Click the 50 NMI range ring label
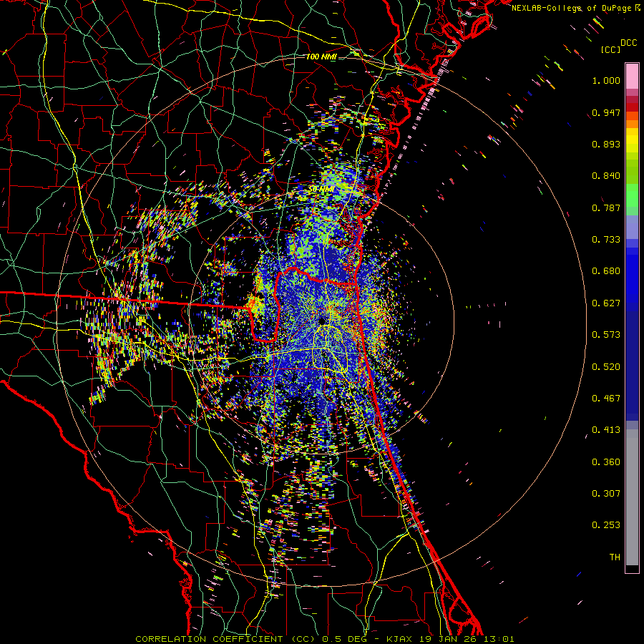Viewport: 644px width, 644px height. click(x=321, y=190)
